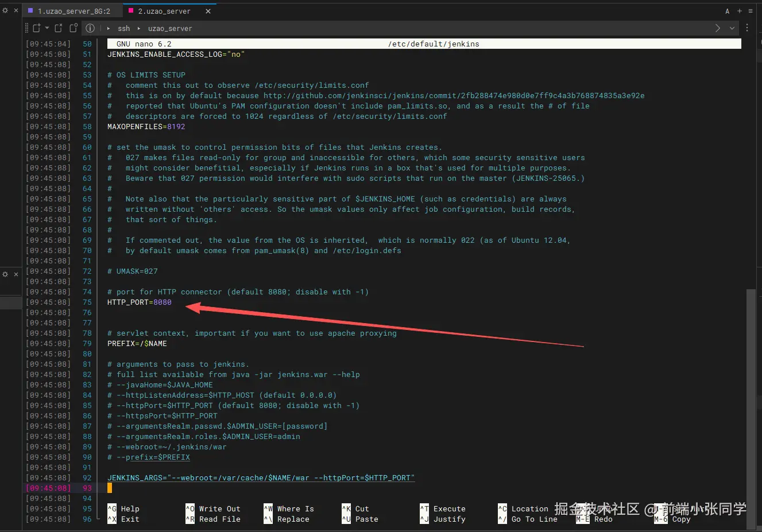Click the nano Go To Line shortcut
The width and height of the screenshot is (762, 532).
click(528, 519)
